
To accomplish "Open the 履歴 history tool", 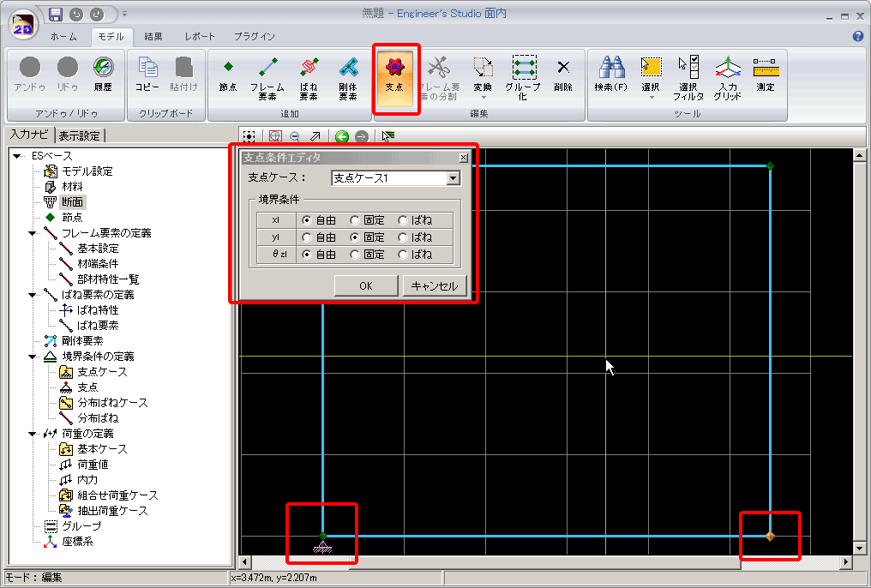I will coord(104,74).
